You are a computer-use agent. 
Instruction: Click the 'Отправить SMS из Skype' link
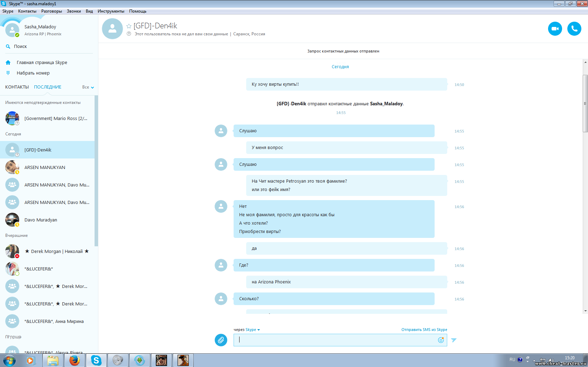click(x=424, y=330)
